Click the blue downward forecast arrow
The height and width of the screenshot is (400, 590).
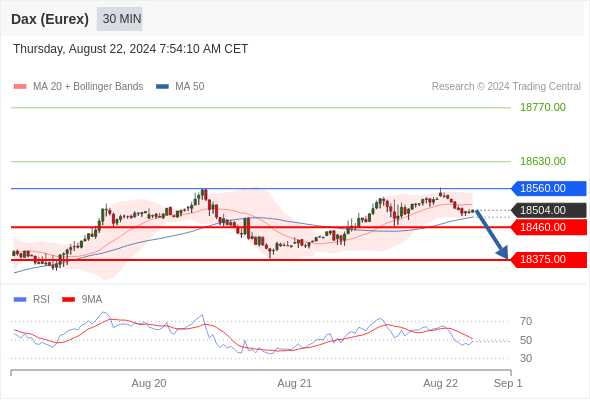click(491, 234)
